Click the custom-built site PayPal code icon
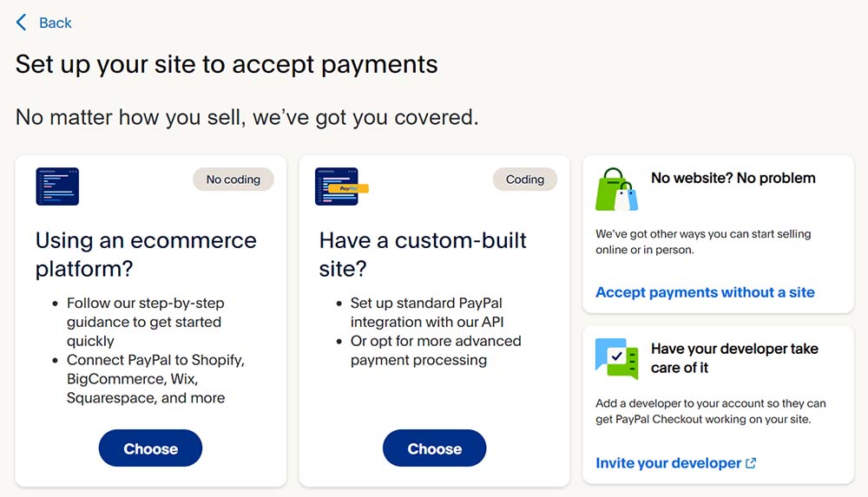This screenshot has height=497, width=868. tap(339, 186)
